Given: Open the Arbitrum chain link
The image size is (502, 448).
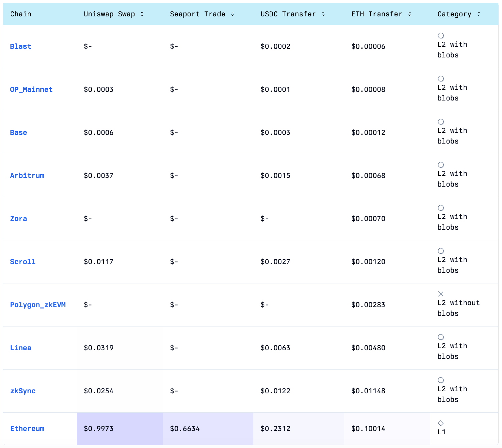Looking at the screenshot, I should [27, 176].
